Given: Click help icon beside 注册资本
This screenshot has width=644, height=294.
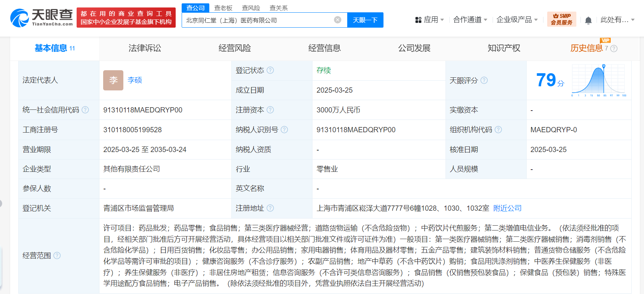Looking at the screenshot, I should click(x=270, y=110).
